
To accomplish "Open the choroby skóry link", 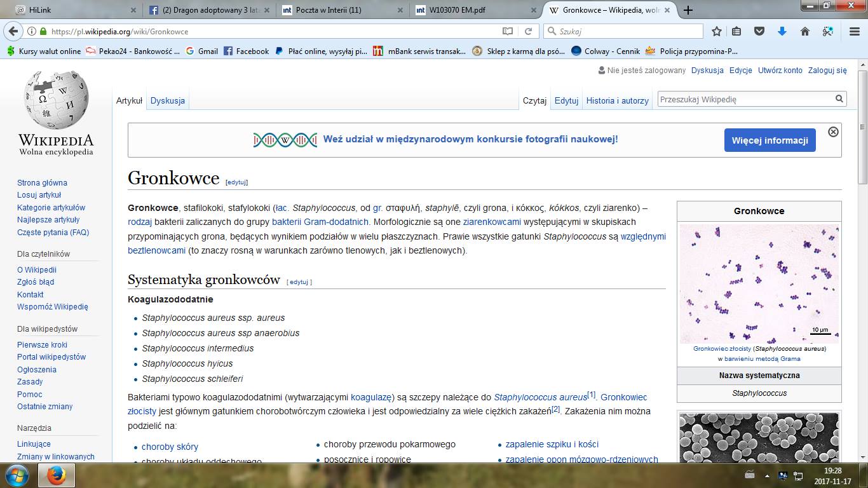I will point(170,447).
